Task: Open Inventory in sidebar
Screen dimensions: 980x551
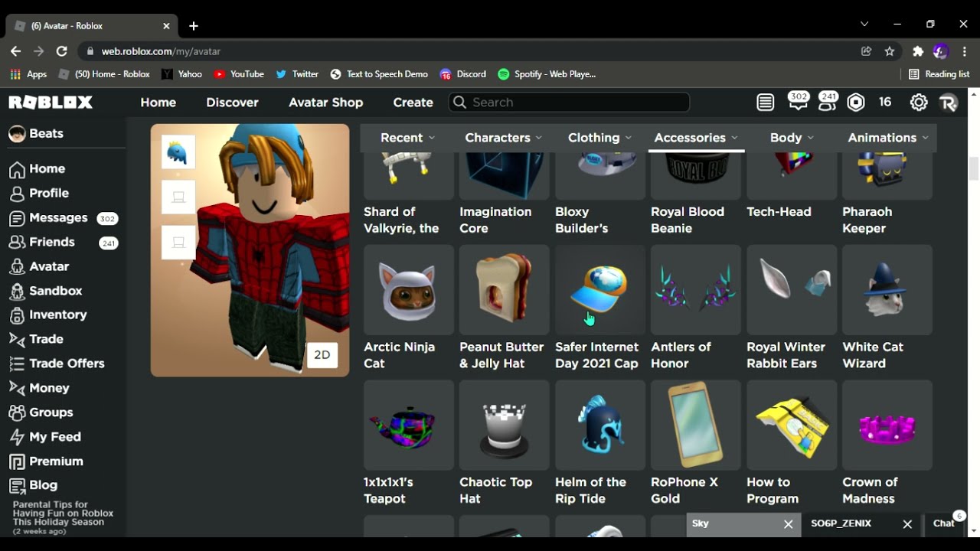Action: click(48, 315)
